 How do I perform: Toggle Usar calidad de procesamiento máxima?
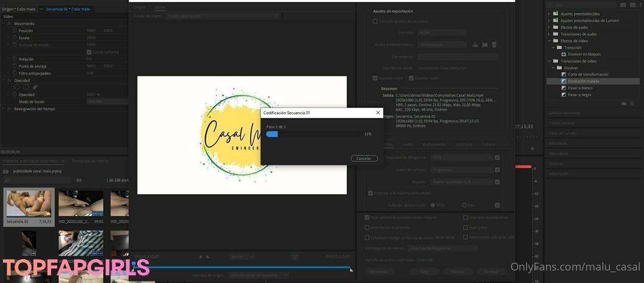(367, 217)
